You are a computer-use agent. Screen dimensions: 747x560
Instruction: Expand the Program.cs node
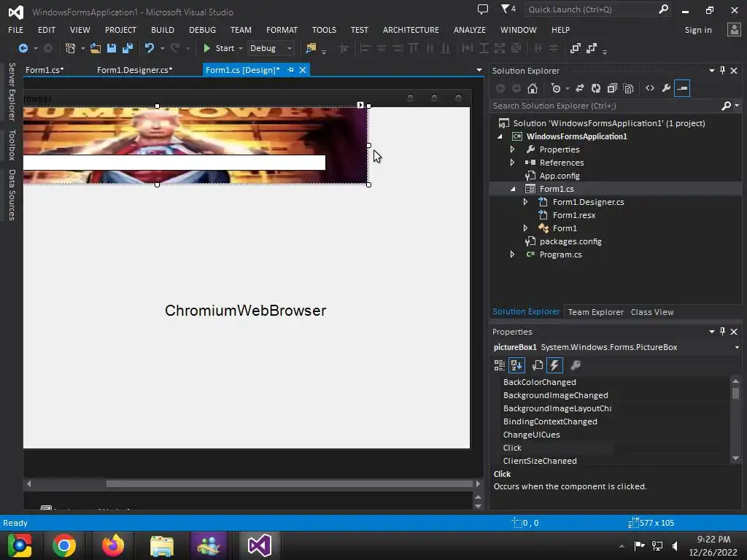513,254
